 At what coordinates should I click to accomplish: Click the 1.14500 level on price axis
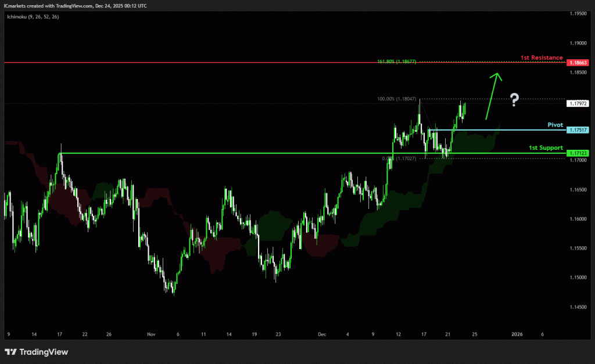point(578,307)
